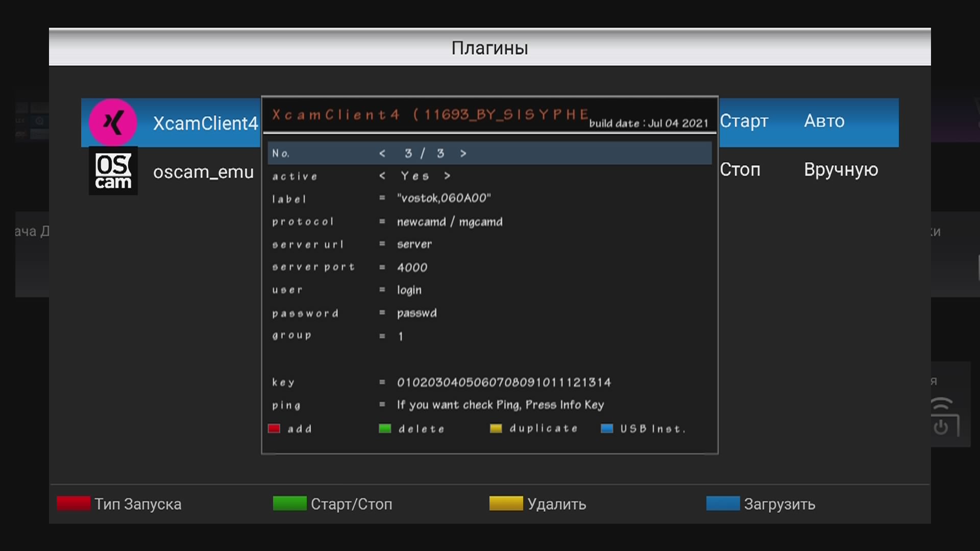Select the protocol newcamd / mgcamd value

pos(450,222)
